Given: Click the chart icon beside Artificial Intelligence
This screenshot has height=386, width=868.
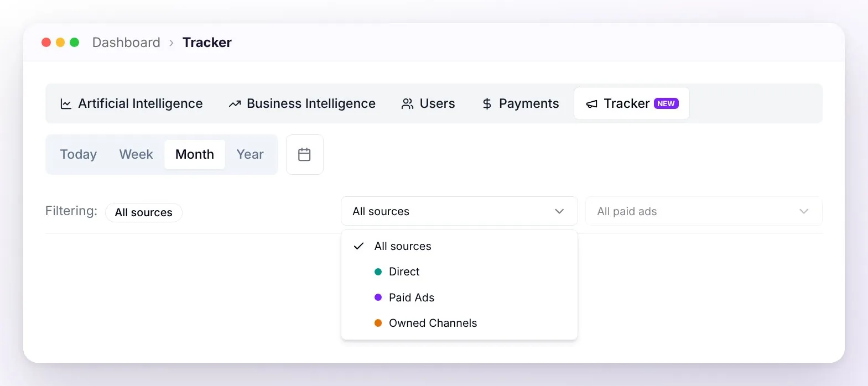Looking at the screenshot, I should (66, 104).
